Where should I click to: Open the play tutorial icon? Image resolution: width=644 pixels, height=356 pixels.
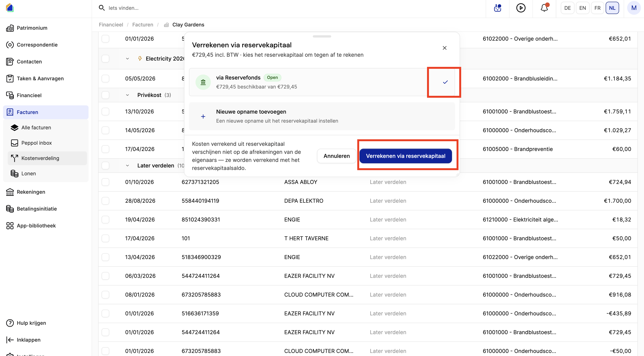(x=521, y=8)
